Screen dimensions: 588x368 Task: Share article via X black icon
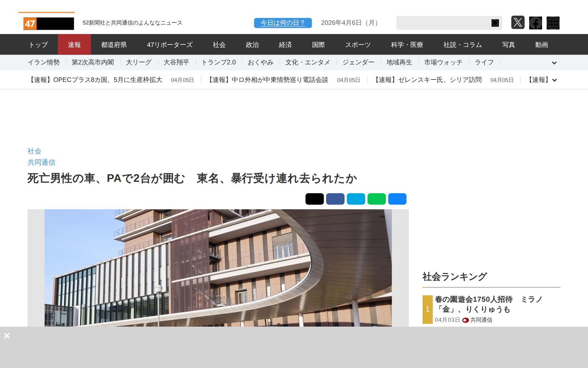click(314, 199)
